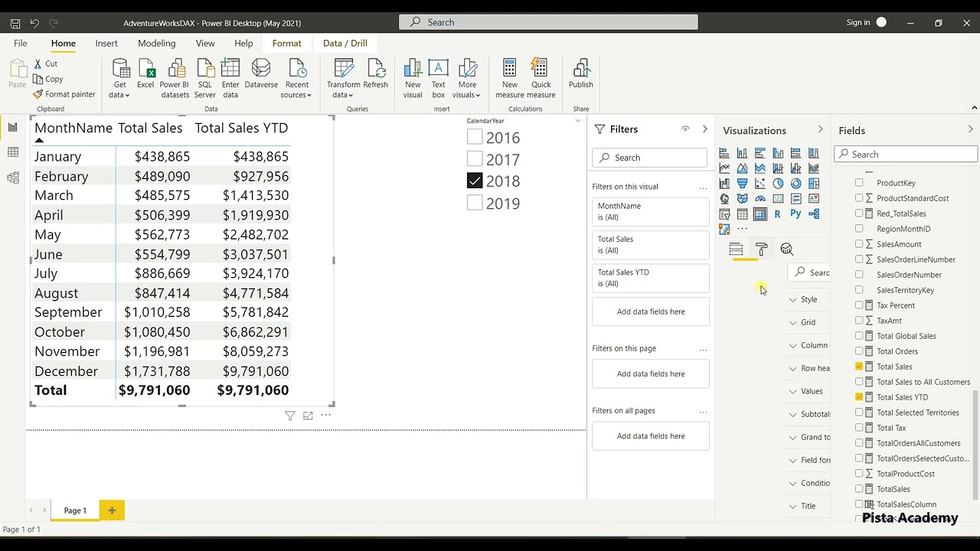Open more options for visual filters
This screenshot has width=980, height=551.
coord(703,187)
